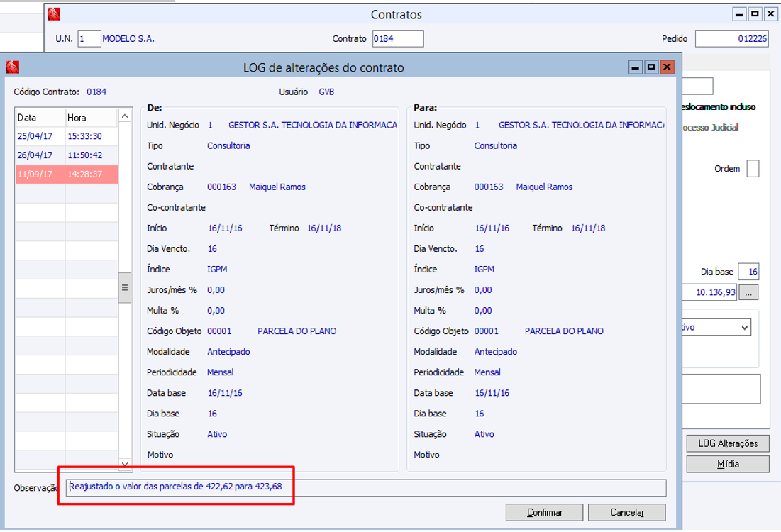Minimize the LOG de alterações window
781x532 pixels.
click(x=636, y=67)
